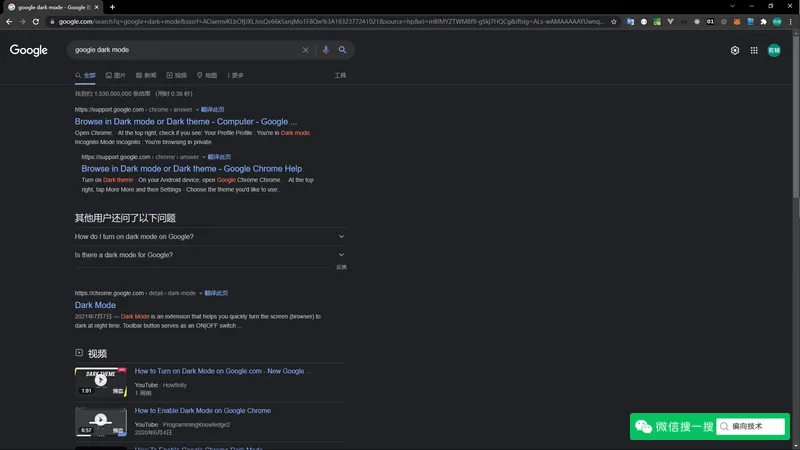
Task: Click the address bar URL
Action: (x=331, y=21)
